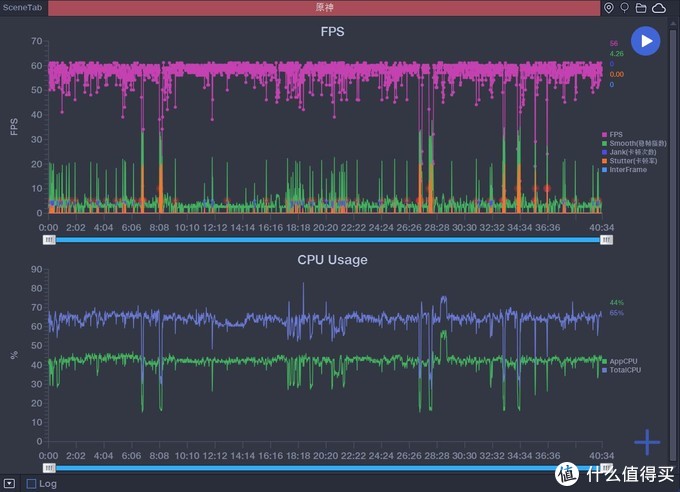
Task: Click FPS chart left range slider handle
Action: 48,239
